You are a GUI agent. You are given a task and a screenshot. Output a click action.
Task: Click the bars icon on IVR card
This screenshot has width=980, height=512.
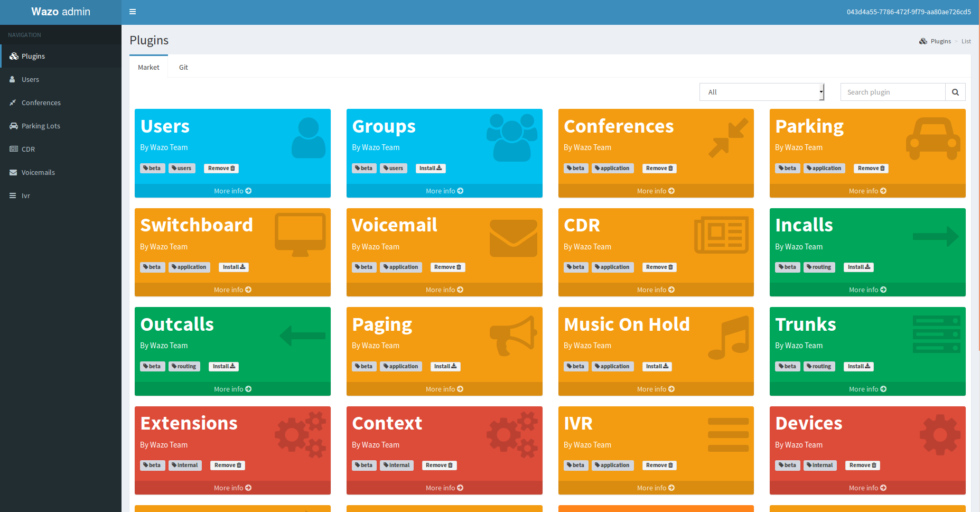[729, 435]
